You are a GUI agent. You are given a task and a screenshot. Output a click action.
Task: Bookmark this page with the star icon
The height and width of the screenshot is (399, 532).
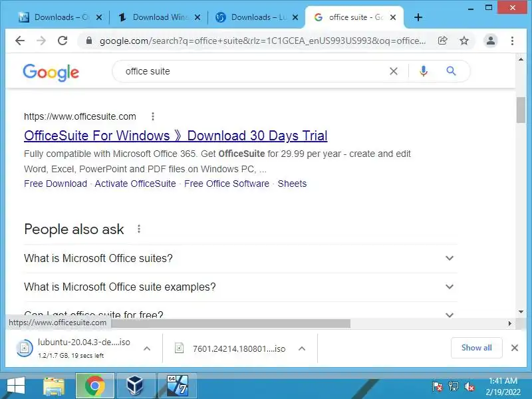click(x=464, y=41)
